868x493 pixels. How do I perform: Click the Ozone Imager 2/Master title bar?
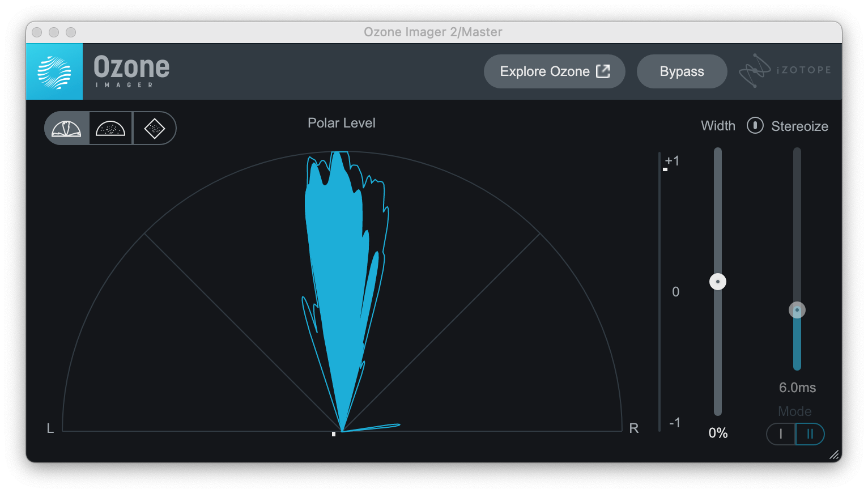point(433,32)
